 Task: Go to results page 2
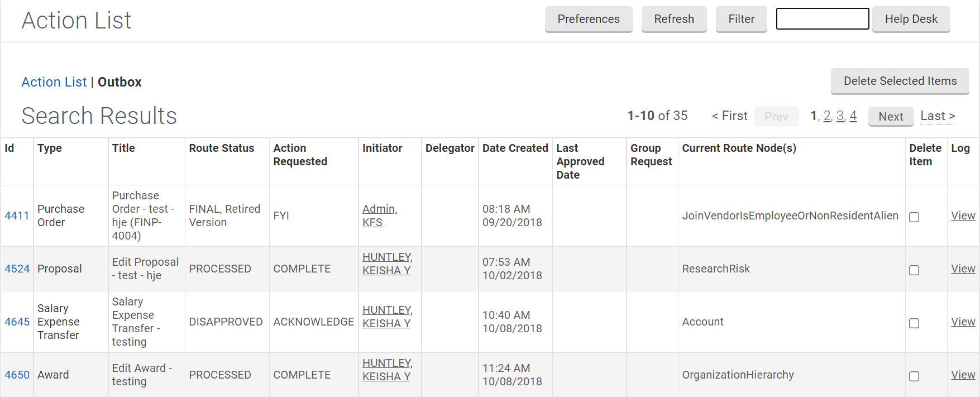[827, 116]
